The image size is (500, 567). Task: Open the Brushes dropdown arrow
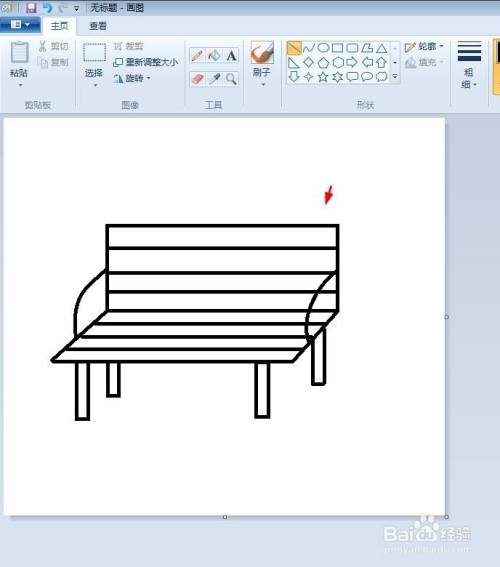[263, 85]
